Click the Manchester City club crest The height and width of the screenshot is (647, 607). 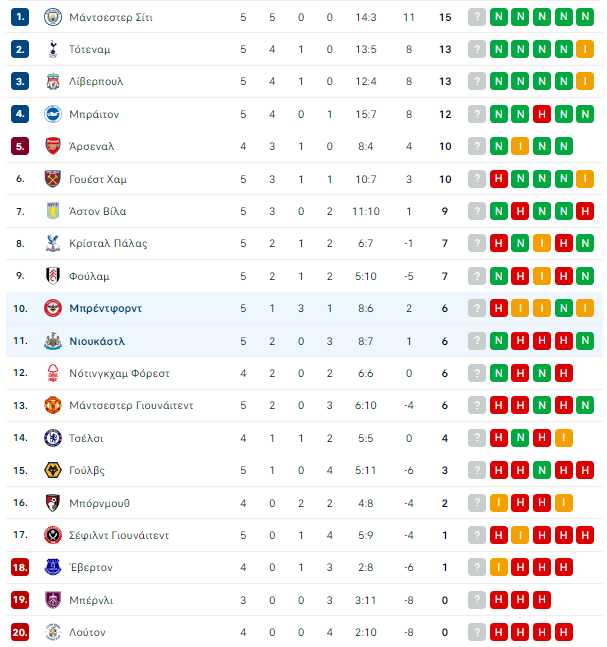tap(53, 17)
